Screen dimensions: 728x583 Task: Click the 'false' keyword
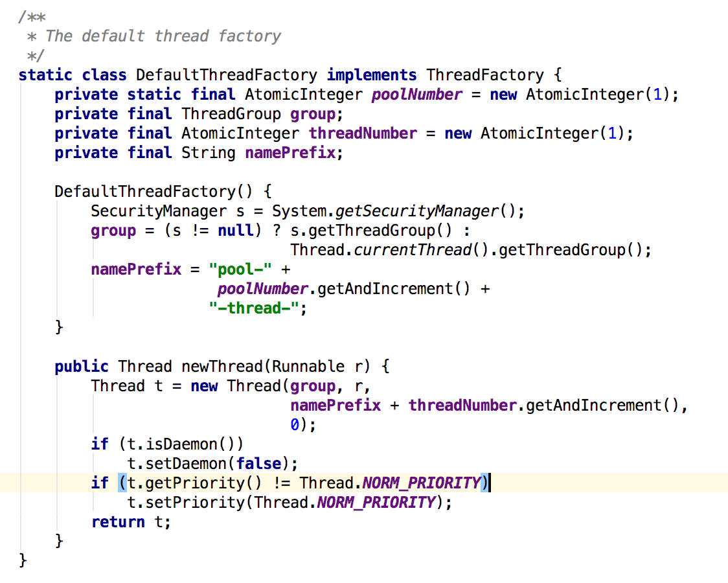pos(258,464)
